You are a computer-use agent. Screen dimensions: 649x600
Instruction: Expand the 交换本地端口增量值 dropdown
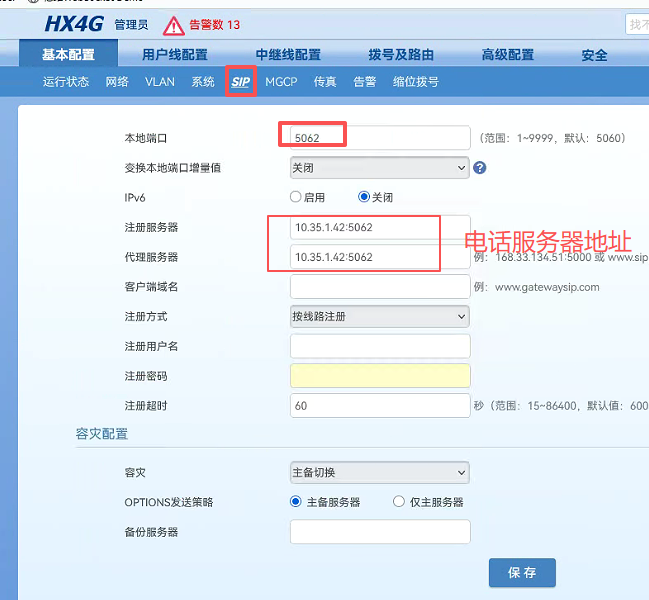(x=380, y=168)
